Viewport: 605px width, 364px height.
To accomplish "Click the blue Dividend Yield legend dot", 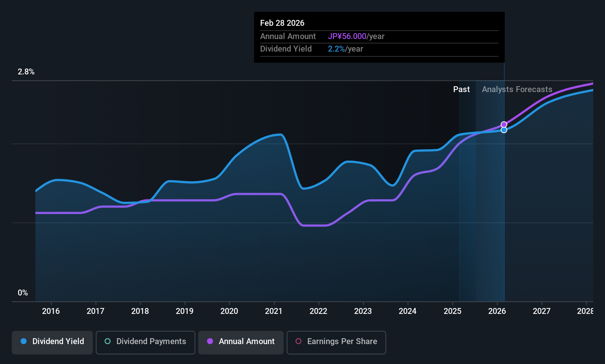I will pos(24,341).
